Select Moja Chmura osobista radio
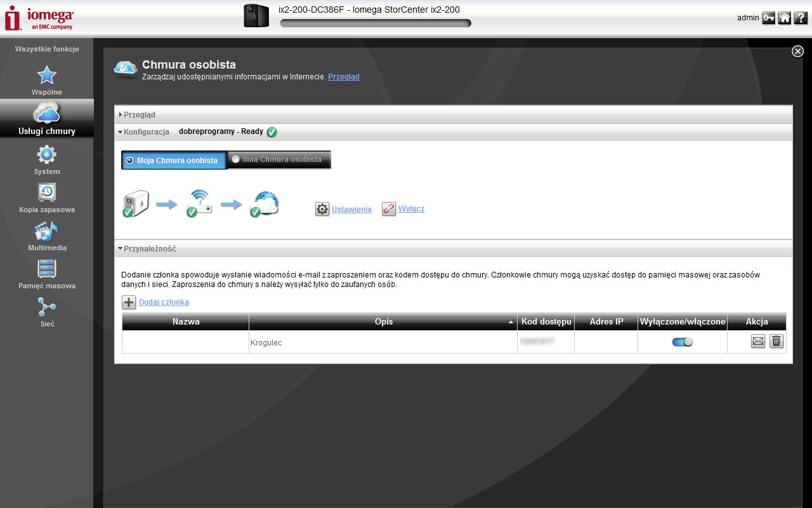This screenshot has height=508, width=812. 130,161
